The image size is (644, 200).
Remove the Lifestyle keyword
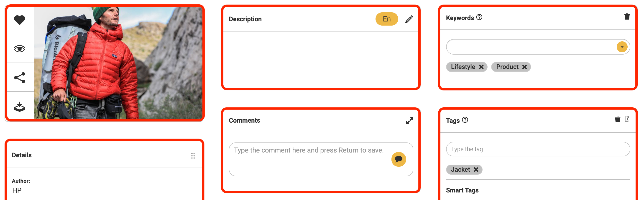click(x=481, y=67)
